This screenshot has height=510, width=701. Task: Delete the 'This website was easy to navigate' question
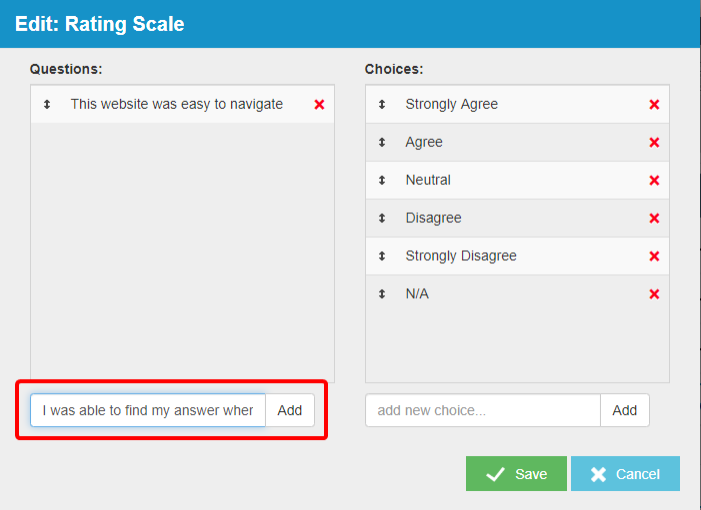pyautogui.click(x=319, y=104)
